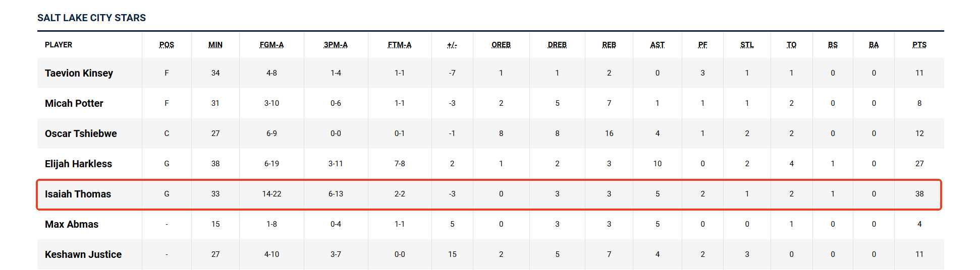
Task: Click Isaiah Thomas player name
Action: point(78,194)
